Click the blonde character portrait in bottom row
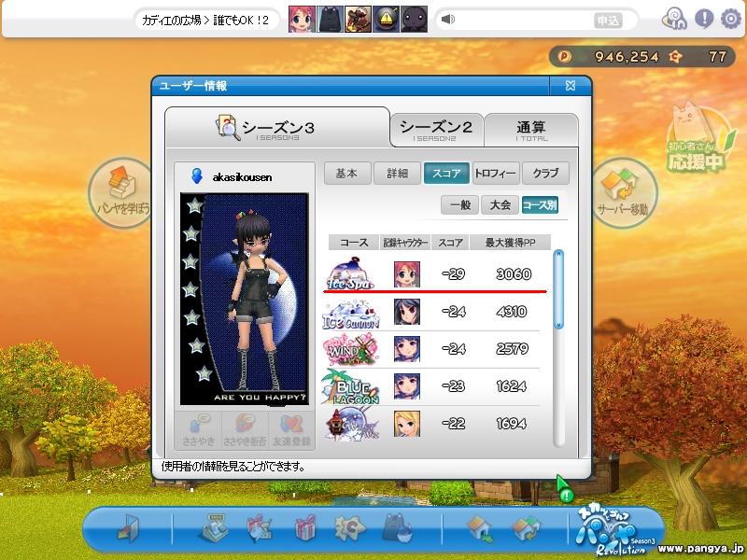This screenshot has width=747, height=560. (x=407, y=424)
